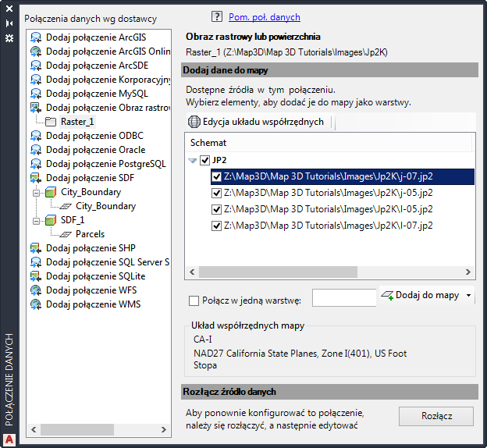Image resolution: width=487 pixels, height=448 pixels.
Task: Click the provider tree horizontal scrollbar thumb
Action: (77, 430)
